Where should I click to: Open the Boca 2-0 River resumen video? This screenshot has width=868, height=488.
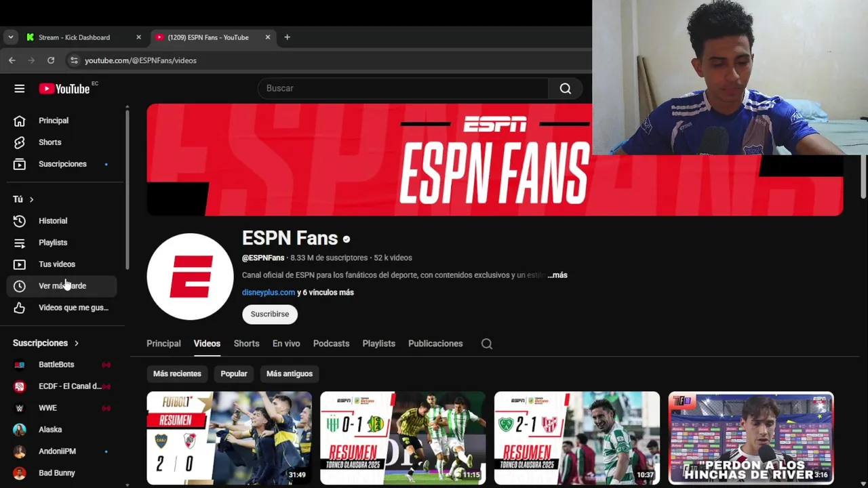click(x=229, y=438)
